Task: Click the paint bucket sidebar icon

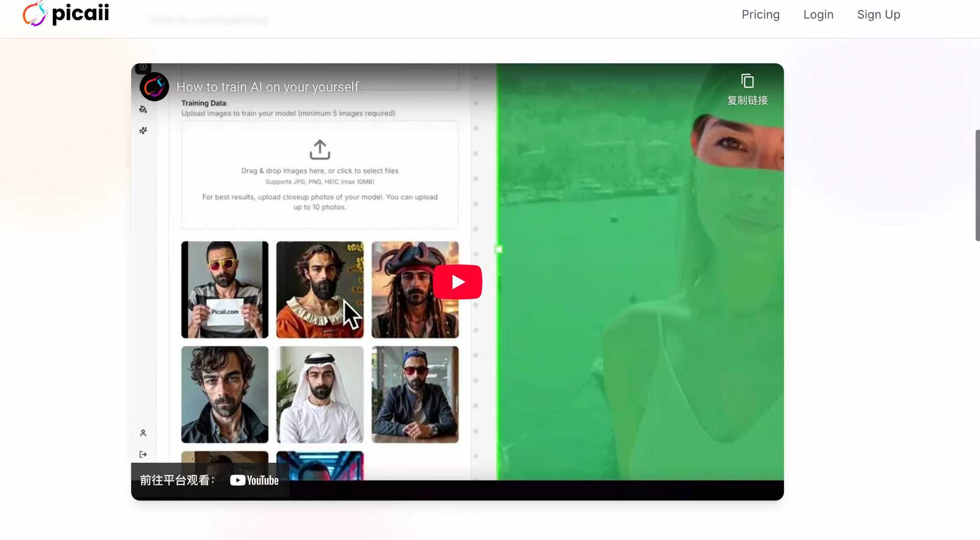Action: (x=143, y=109)
